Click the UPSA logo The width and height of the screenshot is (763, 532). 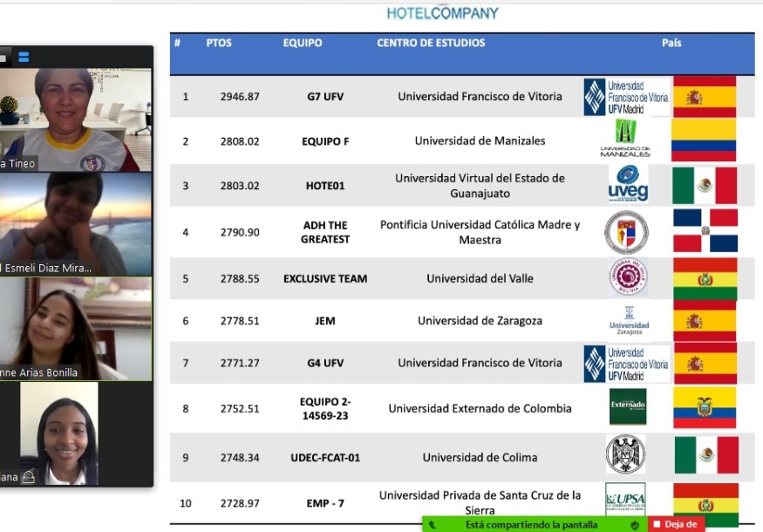626,500
